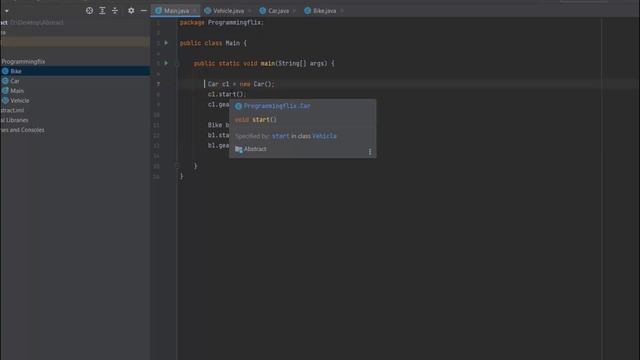Select Scratches and Consoles in project tree
640x360 pixels.
22,130
